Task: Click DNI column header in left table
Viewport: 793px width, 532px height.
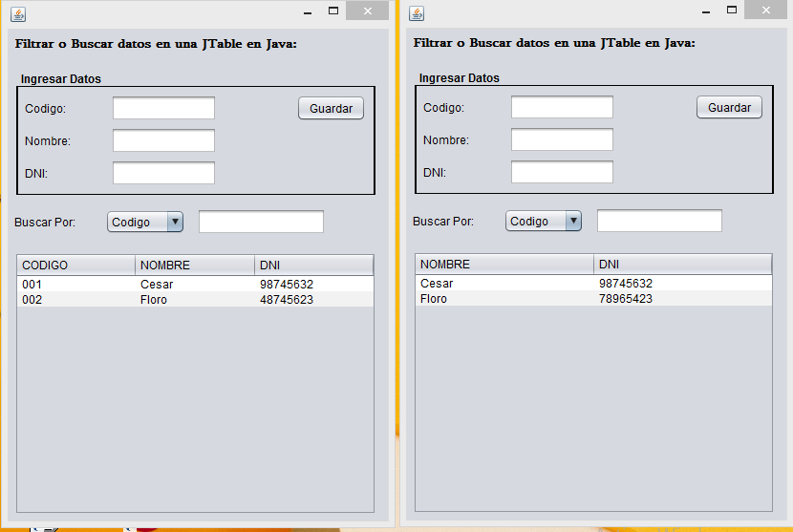Action: (314, 265)
